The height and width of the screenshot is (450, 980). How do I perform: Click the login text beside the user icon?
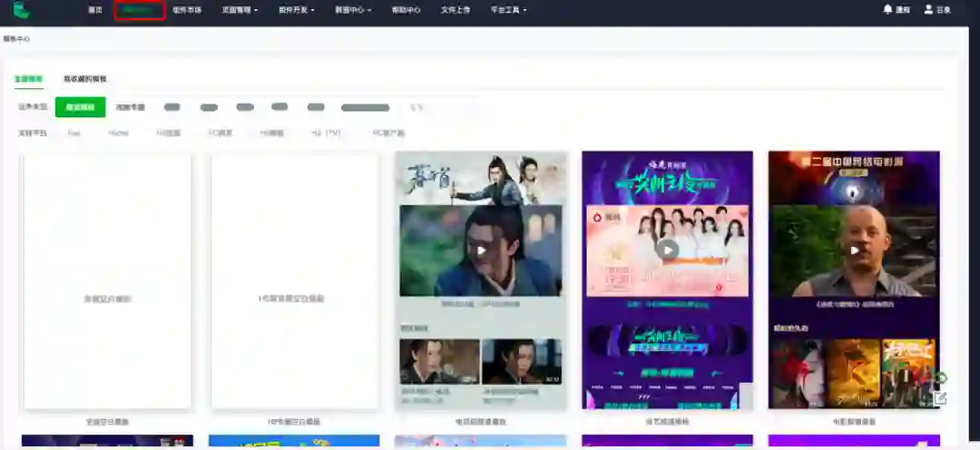[x=944, y=10]
